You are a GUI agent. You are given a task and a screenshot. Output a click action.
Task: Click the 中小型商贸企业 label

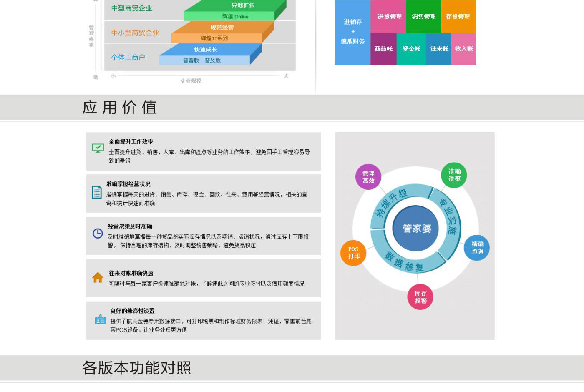pyautogui.click(x=135, y=33)
